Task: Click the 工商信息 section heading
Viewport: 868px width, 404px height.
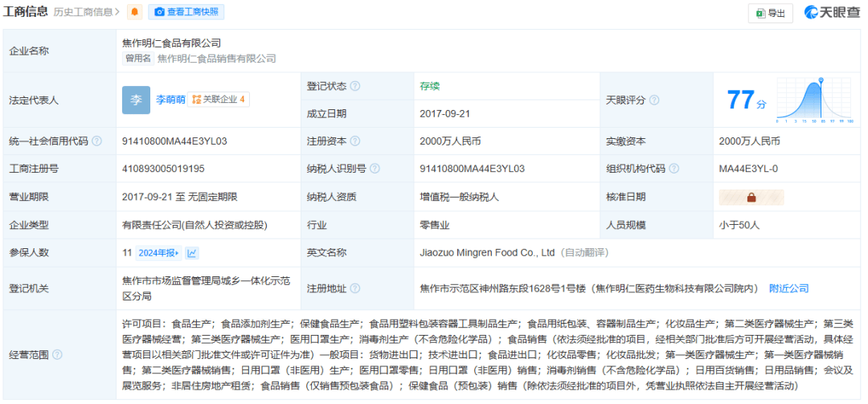Action: tap(26, 11)
